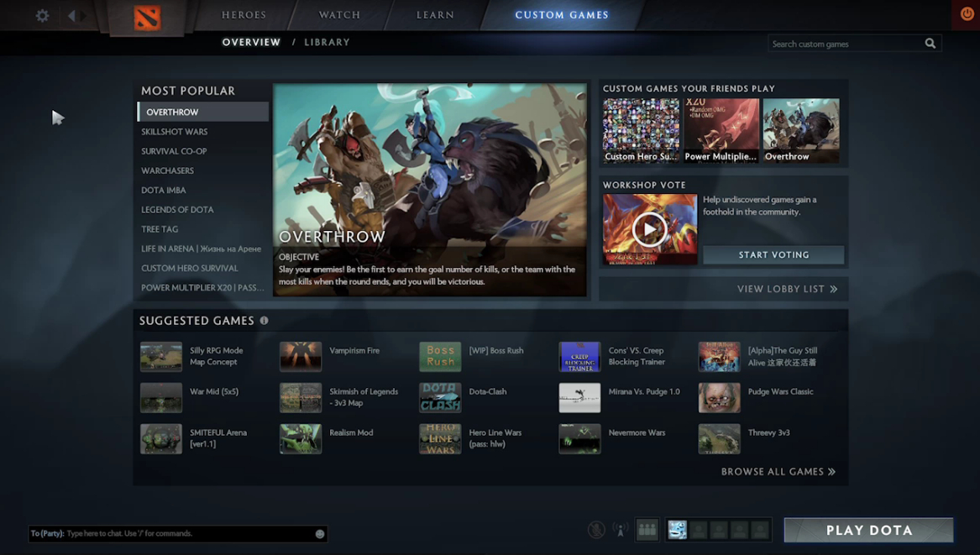
Task: Open the large Overthrow featured image
Action: 430,190
